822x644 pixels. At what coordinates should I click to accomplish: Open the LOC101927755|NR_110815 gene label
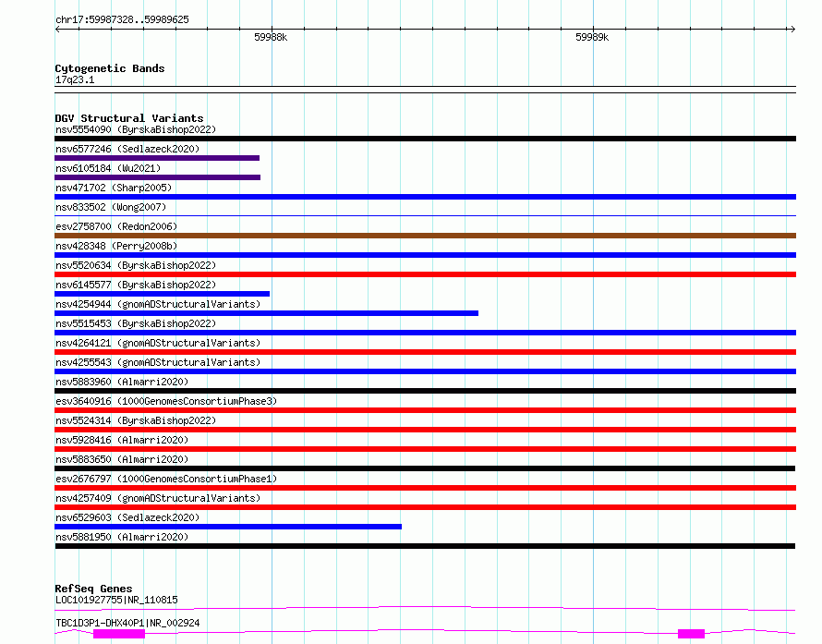[x=116, y=600]
